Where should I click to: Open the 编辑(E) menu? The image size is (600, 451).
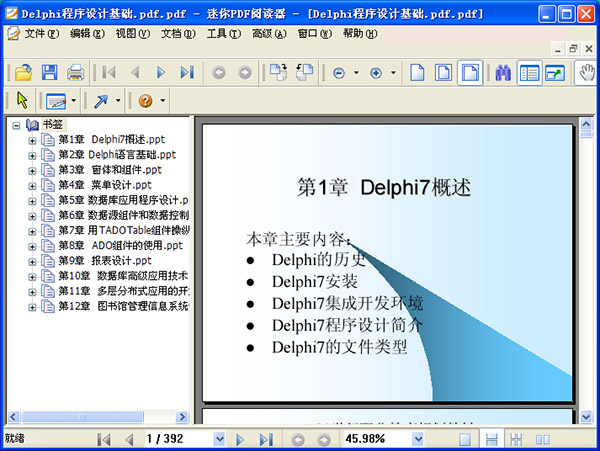tap(87, 34)
